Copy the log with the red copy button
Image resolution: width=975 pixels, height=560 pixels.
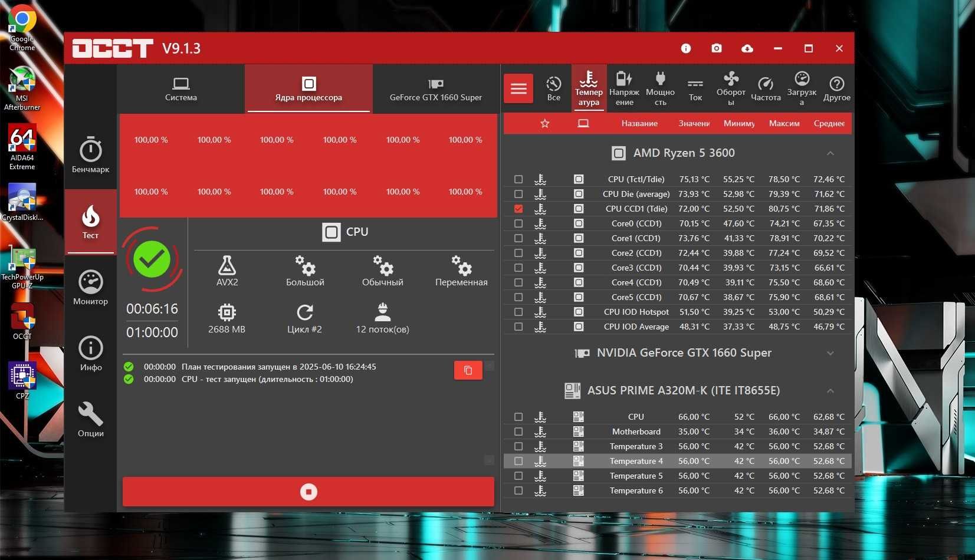[468, 370]
